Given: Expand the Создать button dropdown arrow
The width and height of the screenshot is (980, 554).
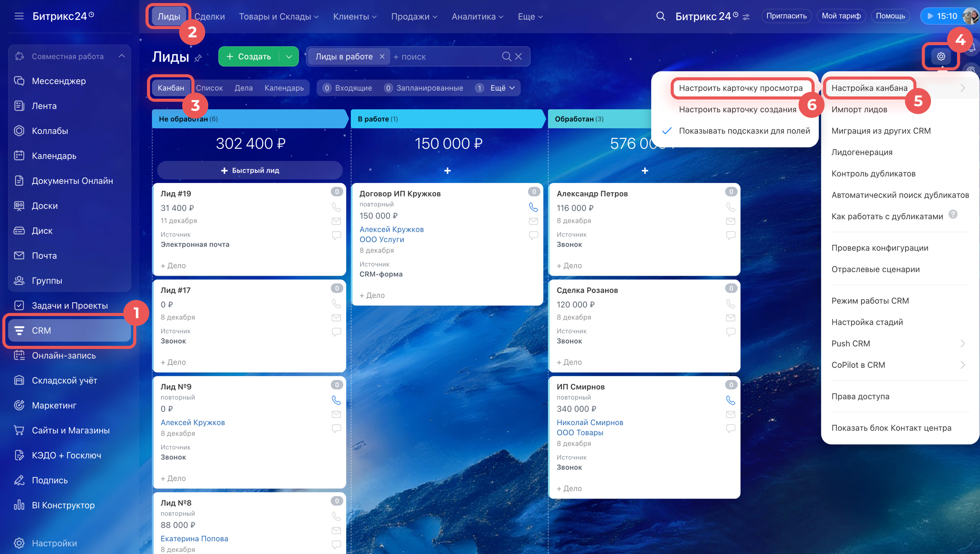Looking at the screenshot, I should pyautogui.click(x=289, y=57).
